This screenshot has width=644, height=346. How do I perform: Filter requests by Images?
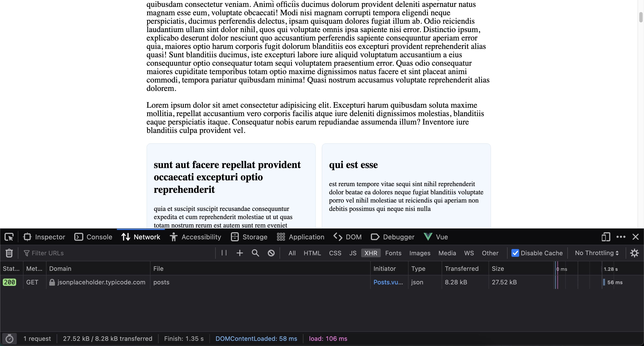[420, 253]
